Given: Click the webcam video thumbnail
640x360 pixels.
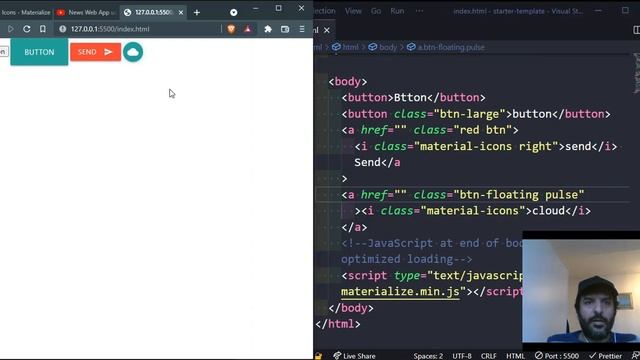Looking at the screenshot, I should click(581, 291).
